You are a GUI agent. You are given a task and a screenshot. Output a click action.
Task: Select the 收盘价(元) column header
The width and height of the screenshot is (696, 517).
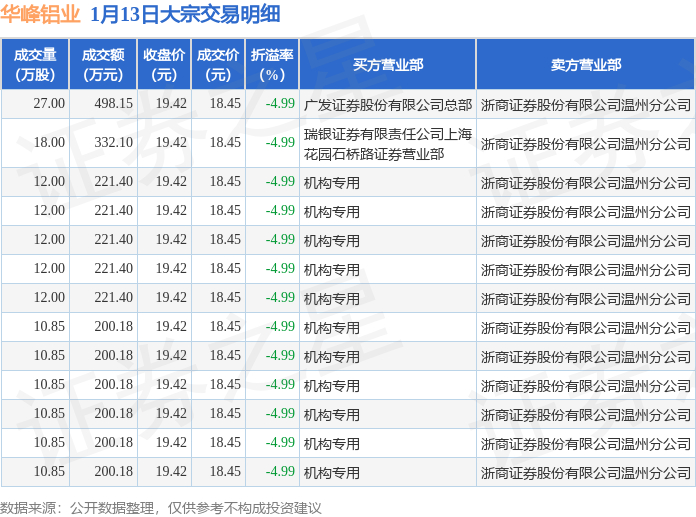coord(164,64)
